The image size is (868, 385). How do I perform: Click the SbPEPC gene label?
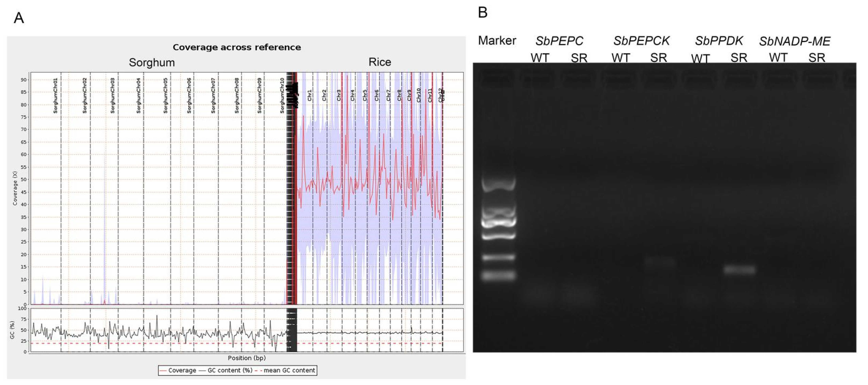pos(559,41)
